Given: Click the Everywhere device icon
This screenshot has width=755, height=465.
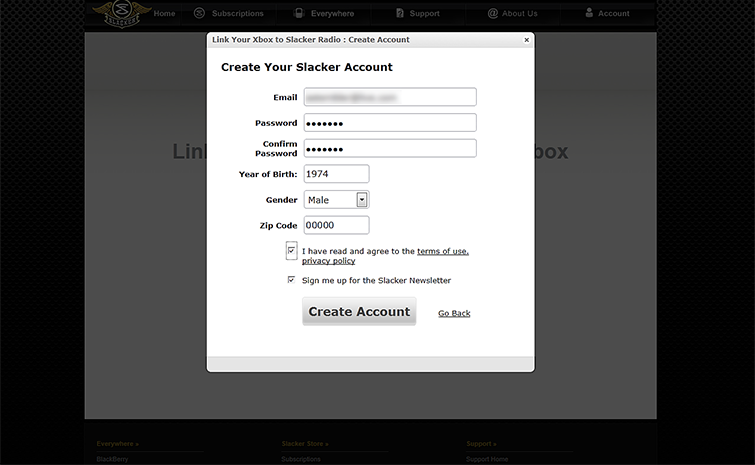Looking at the screenshot, I should [299, 13].
